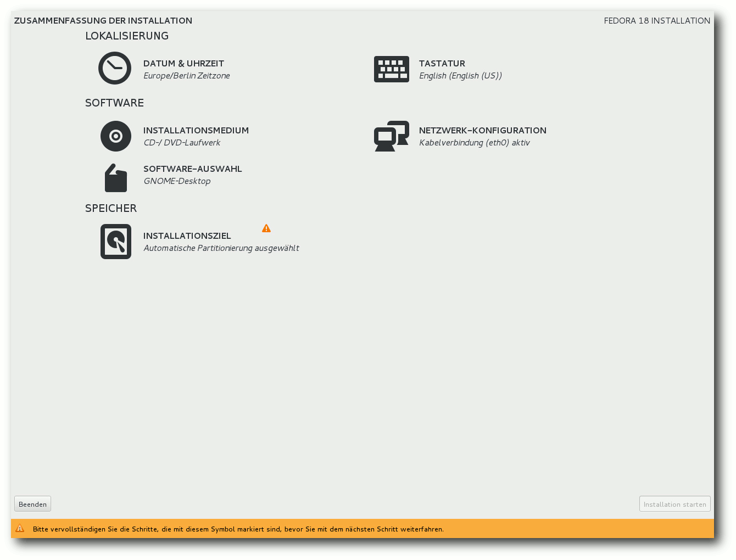Click 'English (English (US))' text
736x560 pixels.
click(x=460, y=76)
